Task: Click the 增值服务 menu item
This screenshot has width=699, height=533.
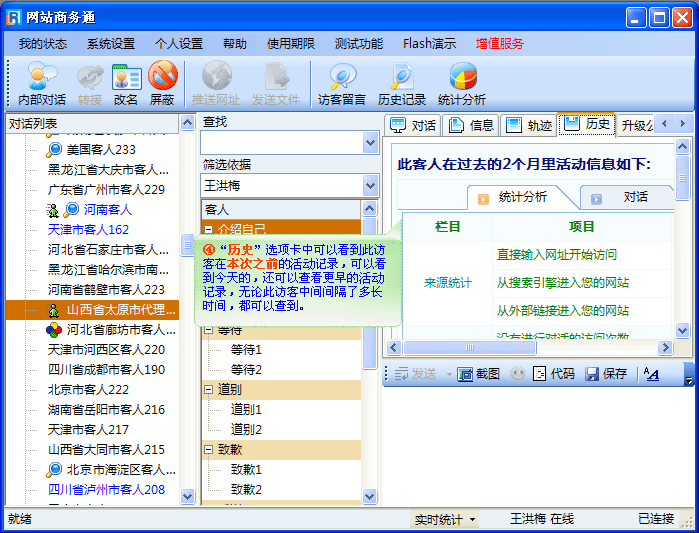Action: [499, 44]
